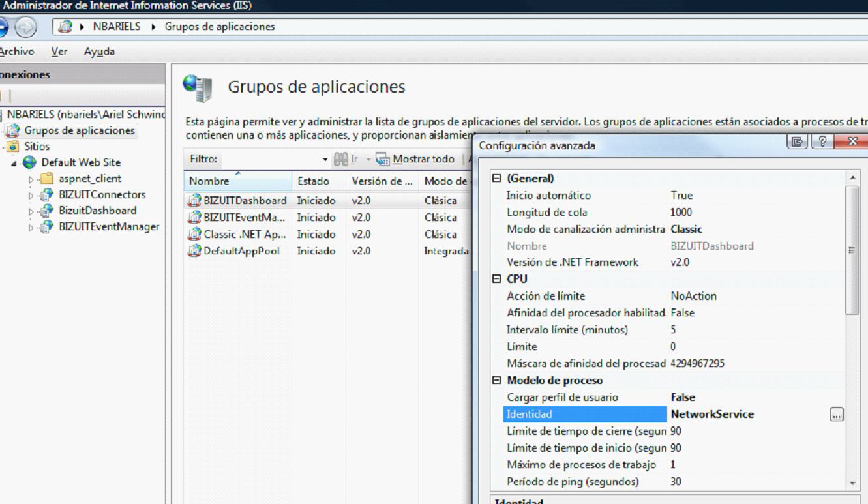
Task: Click the Identidad ellipsis browse button
Action: click(837, 415)
